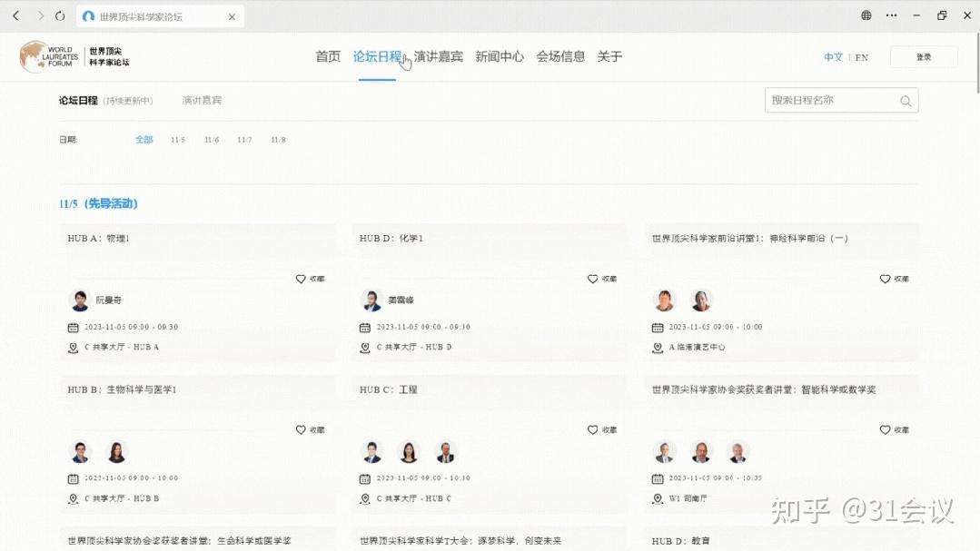Viewport: 980px width, 551px height.
Task: Click second speaker avatar in HUB B card
Action: point(117,452)
